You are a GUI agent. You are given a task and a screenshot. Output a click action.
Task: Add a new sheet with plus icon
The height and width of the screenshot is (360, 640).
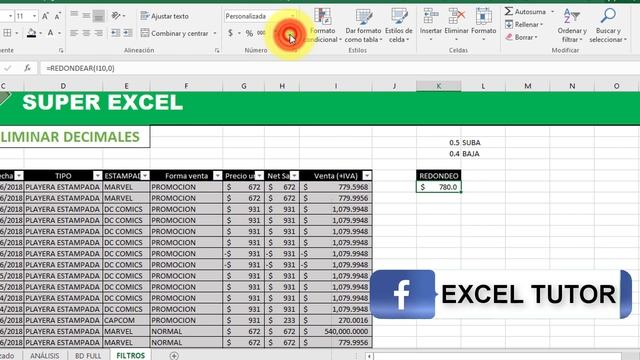point(174,356)
